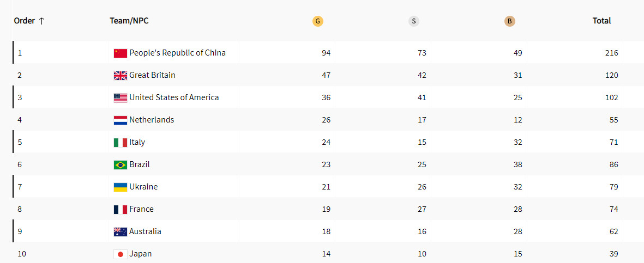
Task: Open the France team link
Action: click(x=141, y=209)
